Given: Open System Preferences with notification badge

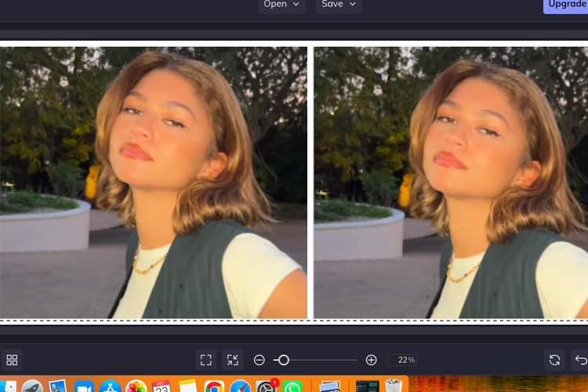Looking at the screenshot, I should [267, 386].
